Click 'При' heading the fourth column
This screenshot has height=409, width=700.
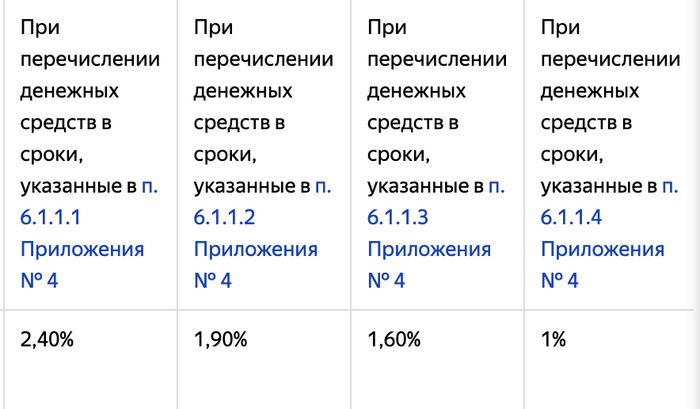click(560, 29)
